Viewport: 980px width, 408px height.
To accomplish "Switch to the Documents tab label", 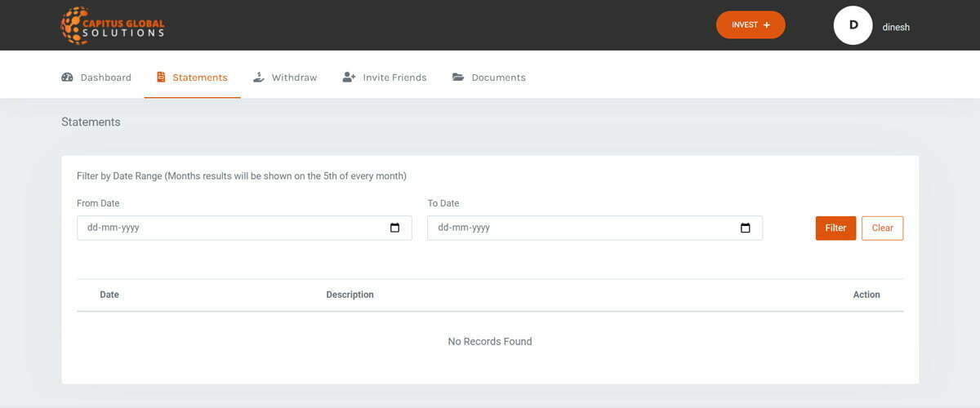I will point(498,78).
